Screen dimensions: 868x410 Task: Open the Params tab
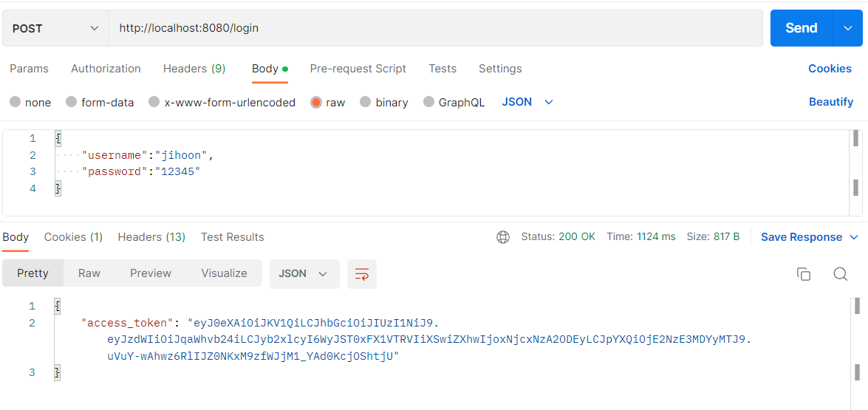(x=30, y=69)
